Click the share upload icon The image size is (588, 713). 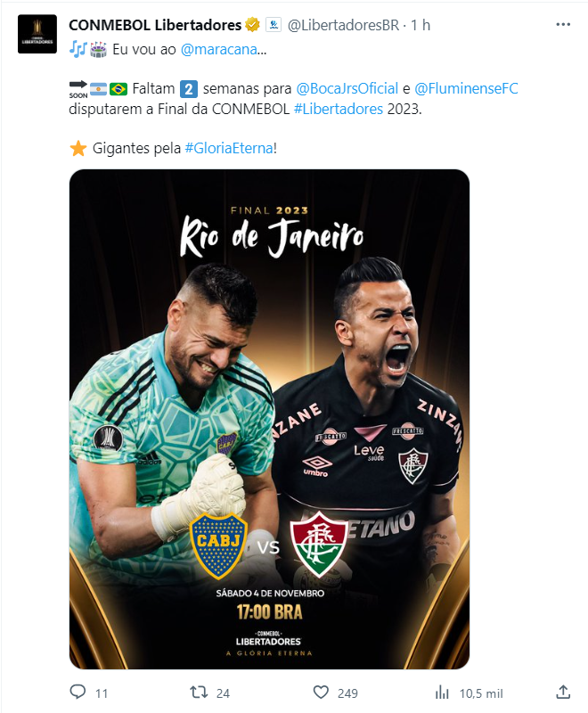coord(563,693)
